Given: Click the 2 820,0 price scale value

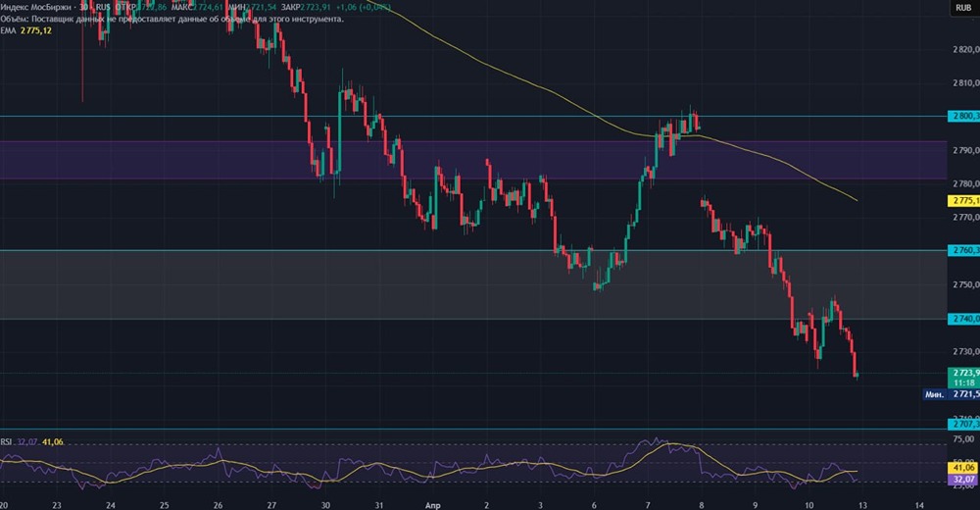Looking at the screenshot, I should coord(966,49).
